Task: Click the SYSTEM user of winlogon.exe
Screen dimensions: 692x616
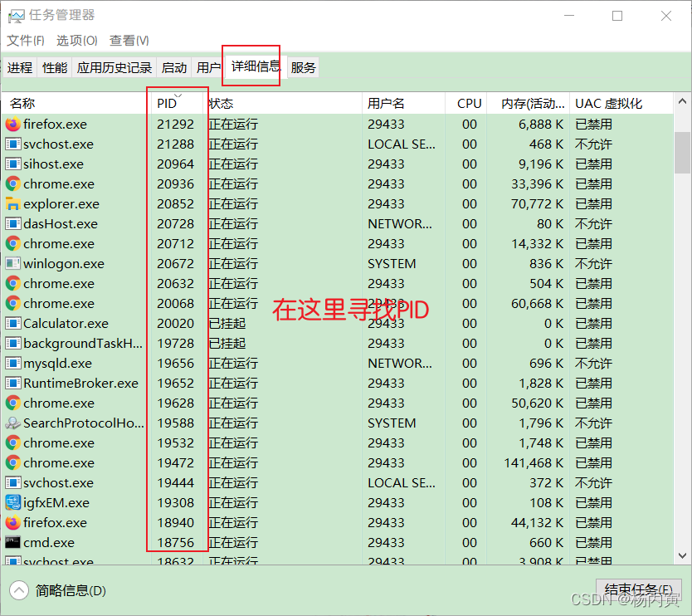Action: 392,264
